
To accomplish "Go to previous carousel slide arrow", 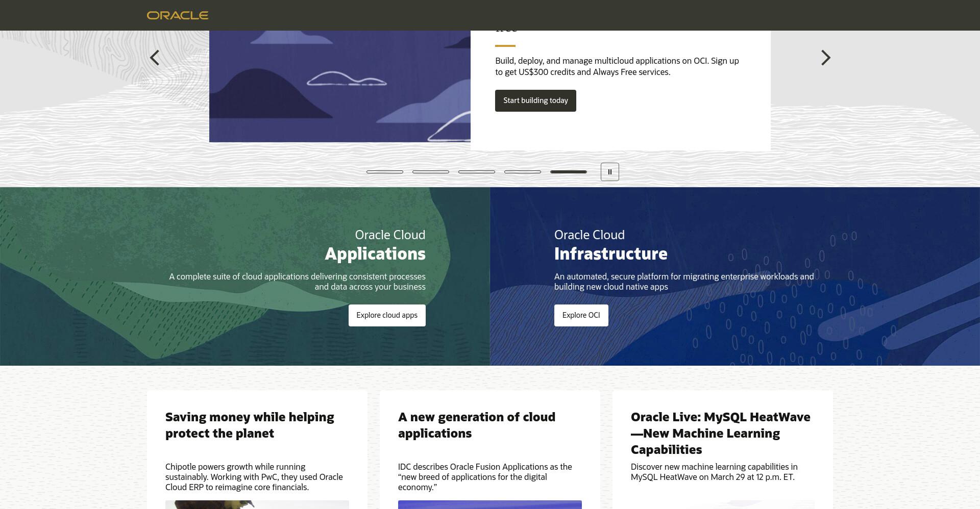I will tap(155, 58).
